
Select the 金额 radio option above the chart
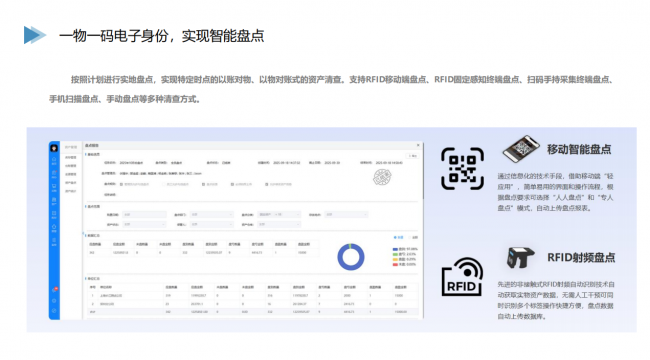tap(413, 238)
